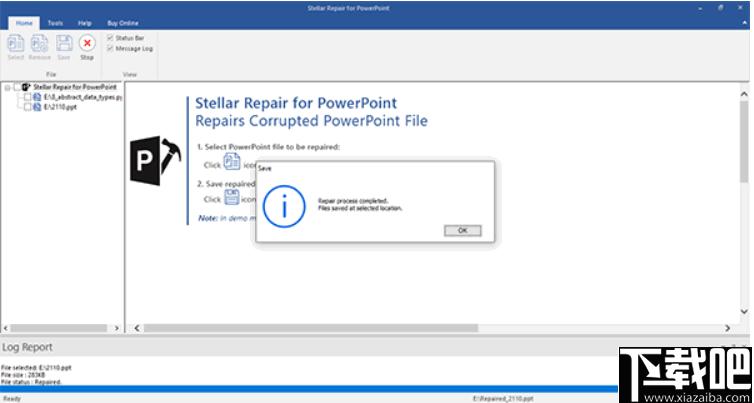Click the PowerPoint hammer logo

[155, 161]
